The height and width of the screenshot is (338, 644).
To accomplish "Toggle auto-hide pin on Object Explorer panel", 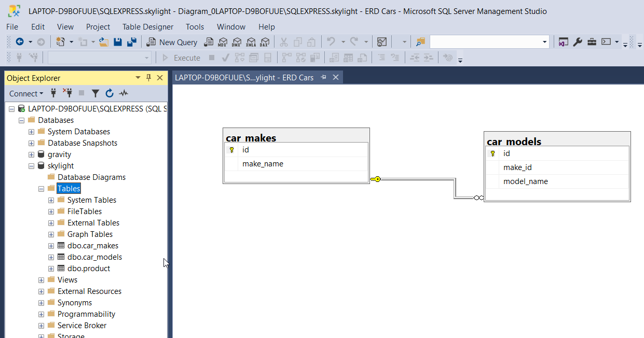I will pos(148,78).
